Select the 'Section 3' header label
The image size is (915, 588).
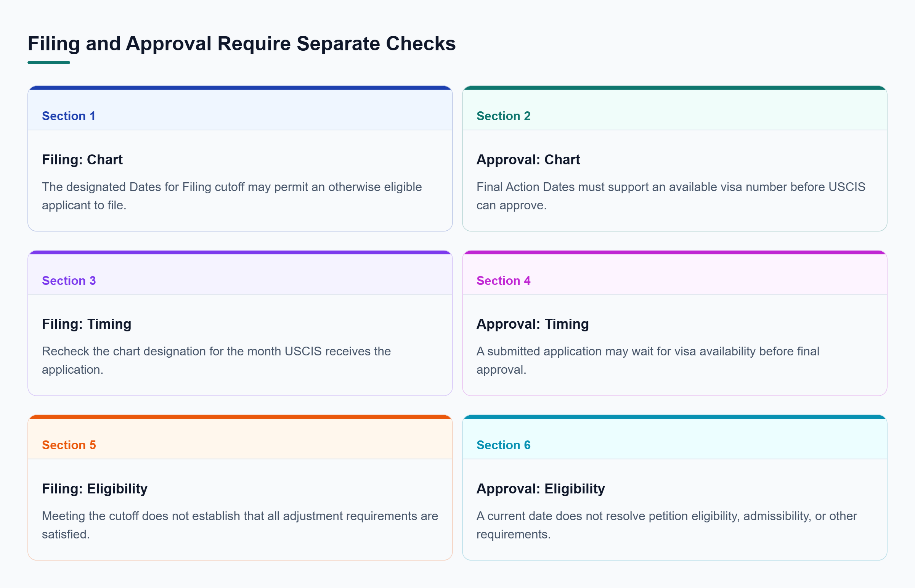click(x=69, y=281)
